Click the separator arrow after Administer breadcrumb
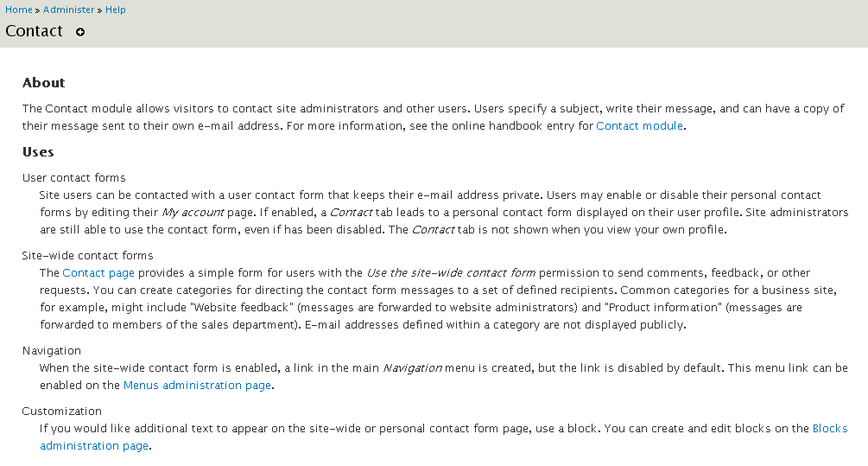 [99, 10]
